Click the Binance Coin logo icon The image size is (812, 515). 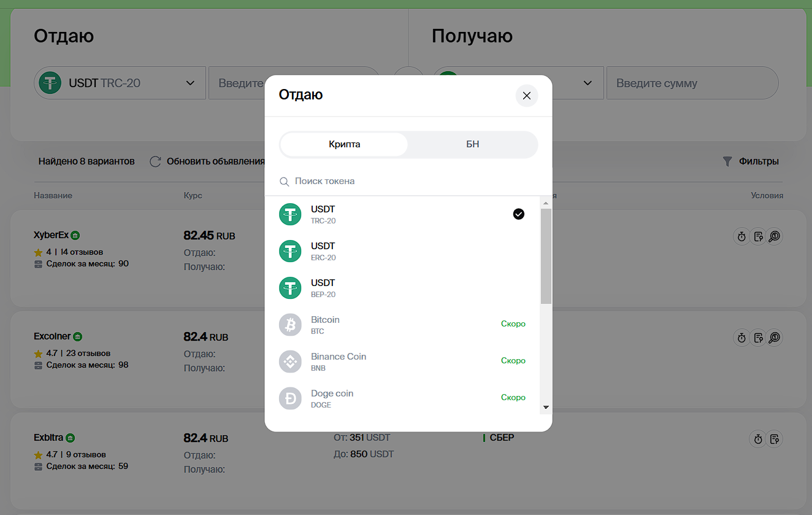click(x=290, y=362)
